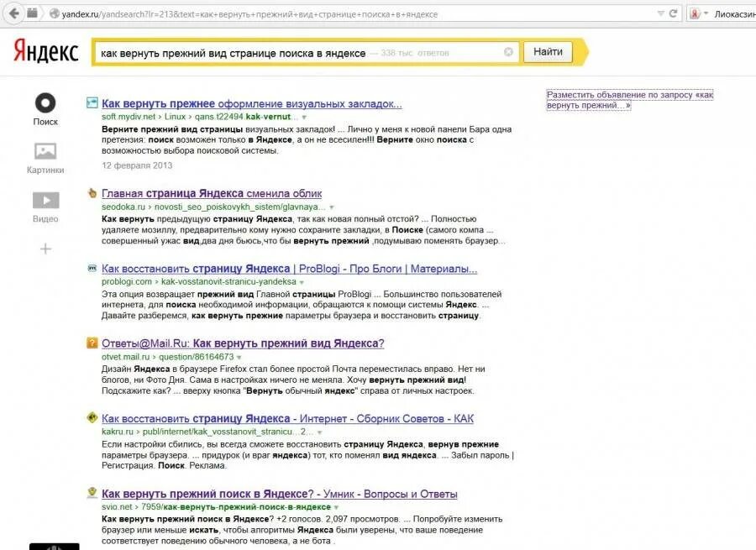Click the Видео label in sidebar

[45, 219]
